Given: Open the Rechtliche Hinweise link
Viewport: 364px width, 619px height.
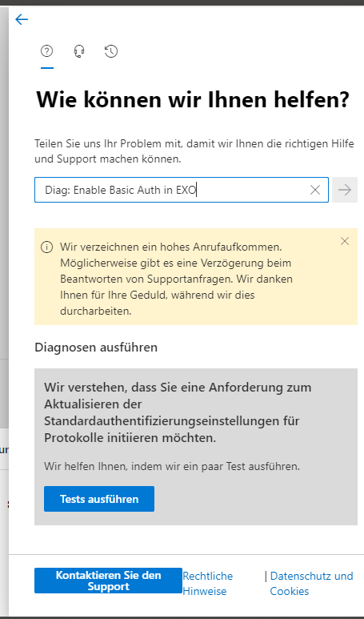Looking at the screenshot, I should coord(207,584).
